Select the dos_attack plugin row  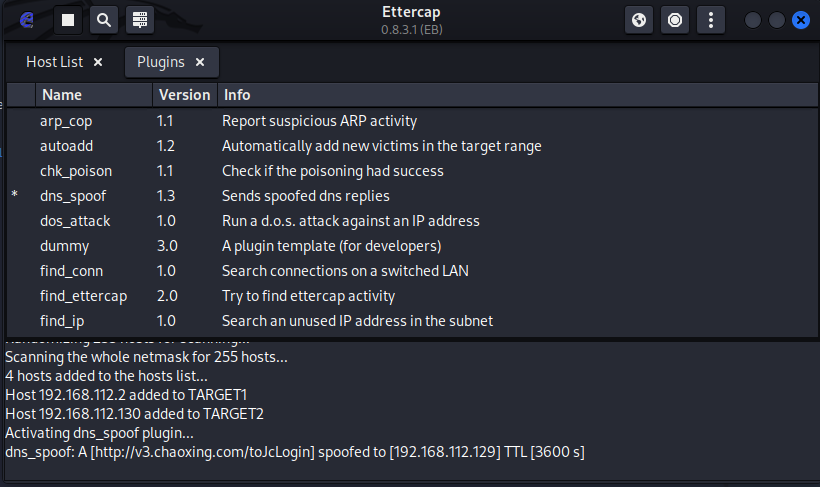click(75, 221)
